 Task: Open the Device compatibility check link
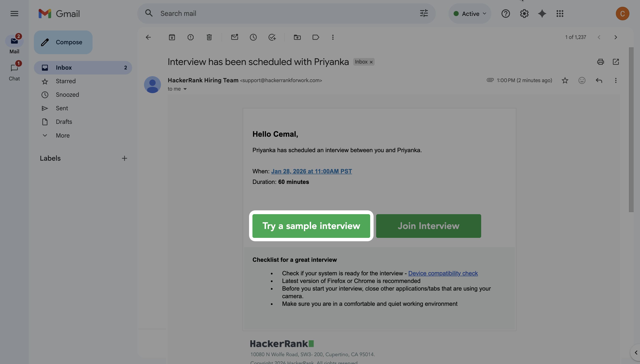click(x=443, y=273)
